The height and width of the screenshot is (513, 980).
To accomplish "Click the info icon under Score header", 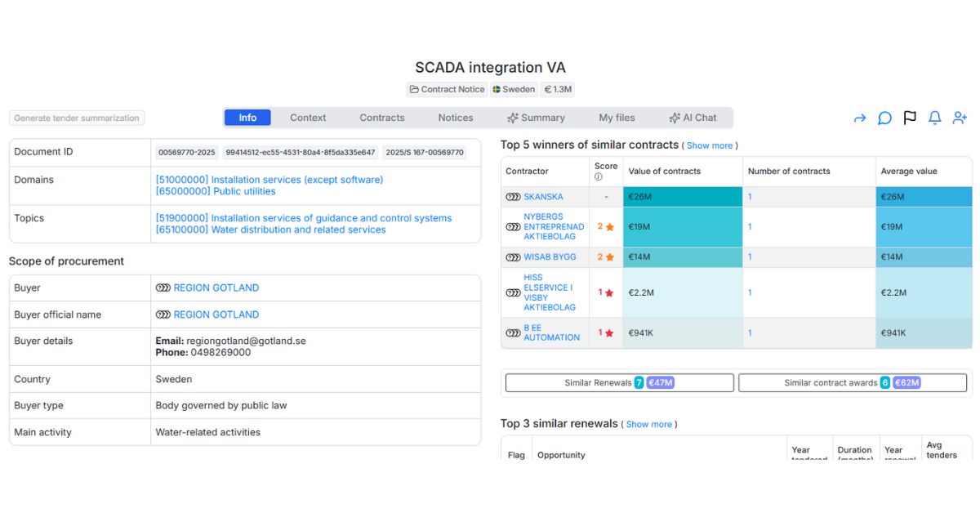I will (598, 177).
